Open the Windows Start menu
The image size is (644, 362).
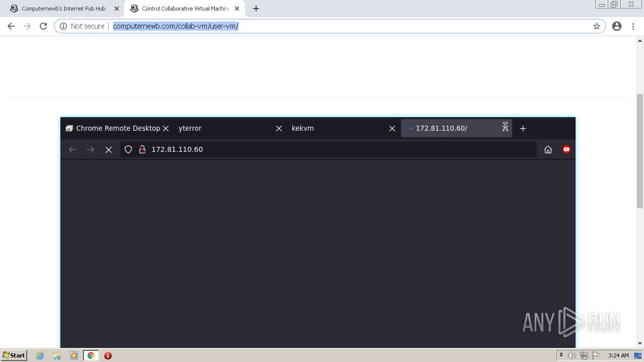(14, 355)
